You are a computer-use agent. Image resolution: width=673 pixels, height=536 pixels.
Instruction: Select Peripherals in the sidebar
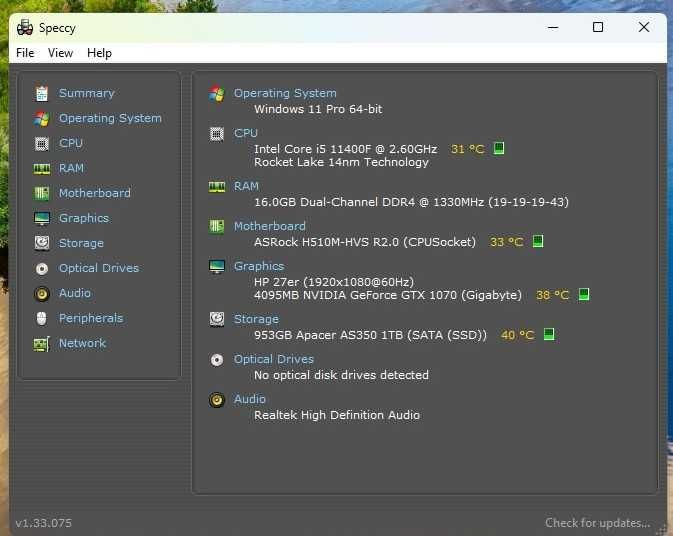(x=91, y=318)
